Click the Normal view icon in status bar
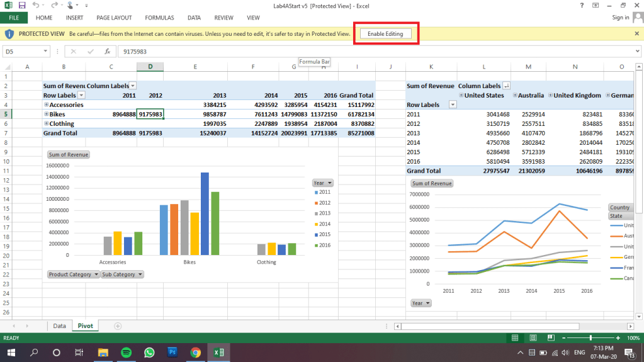This screenshot has height=362, width=644. pyautogui.click(x=515, y=338)
